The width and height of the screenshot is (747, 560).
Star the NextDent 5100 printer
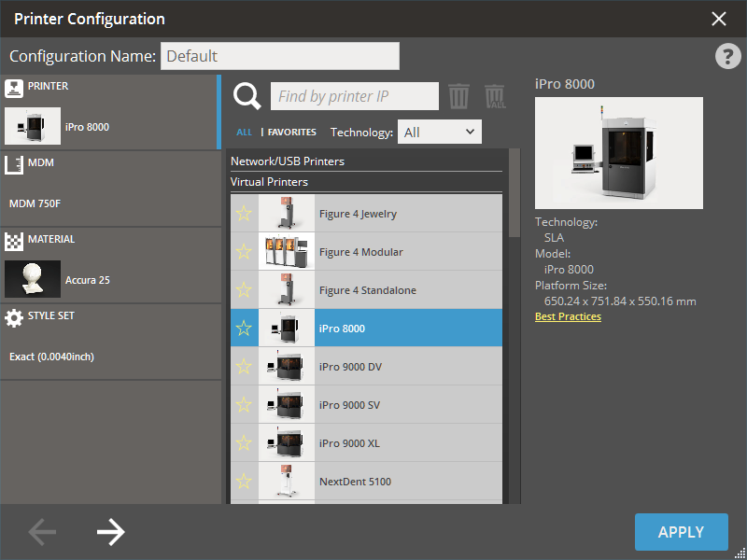click(244, 481)
